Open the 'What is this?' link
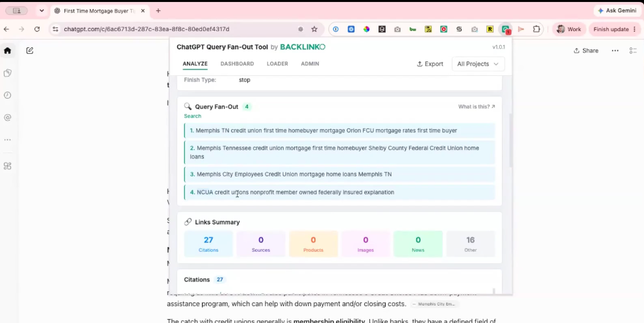 [477, 107]
